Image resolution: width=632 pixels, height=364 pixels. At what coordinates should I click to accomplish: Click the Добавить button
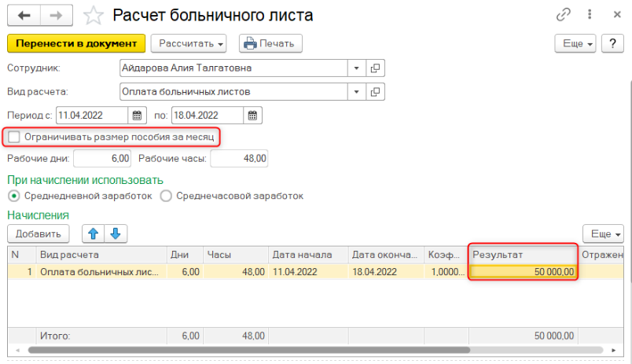click(x=39, y=233)
